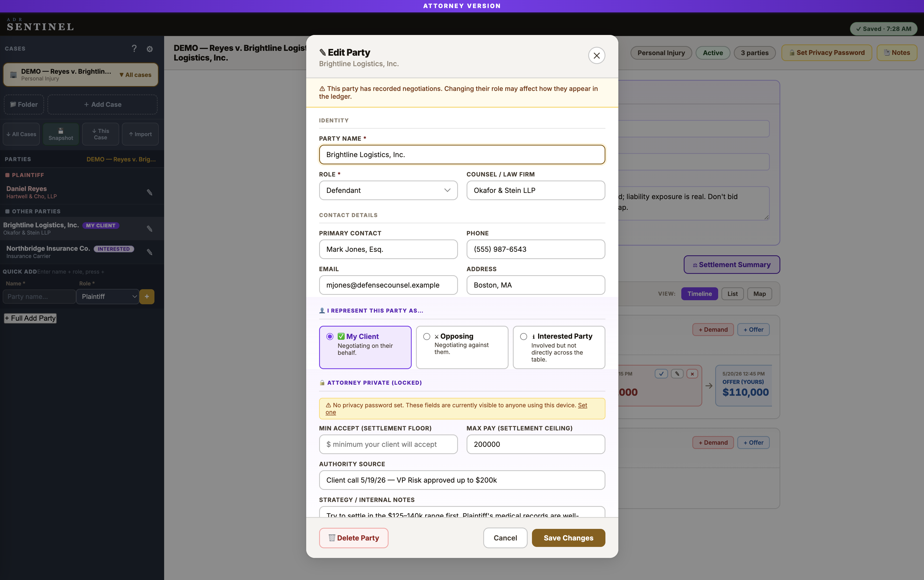Click Set Privacy Password lock button

pyautogui.click(x=827, y=52)
